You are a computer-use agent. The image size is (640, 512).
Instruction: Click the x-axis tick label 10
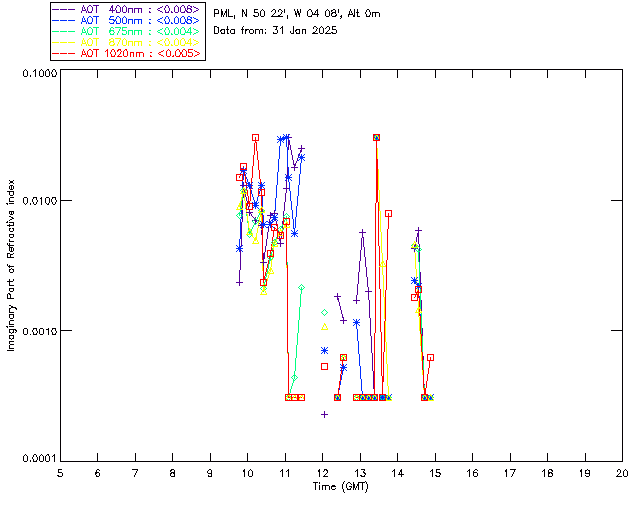[x=247, y=473]
